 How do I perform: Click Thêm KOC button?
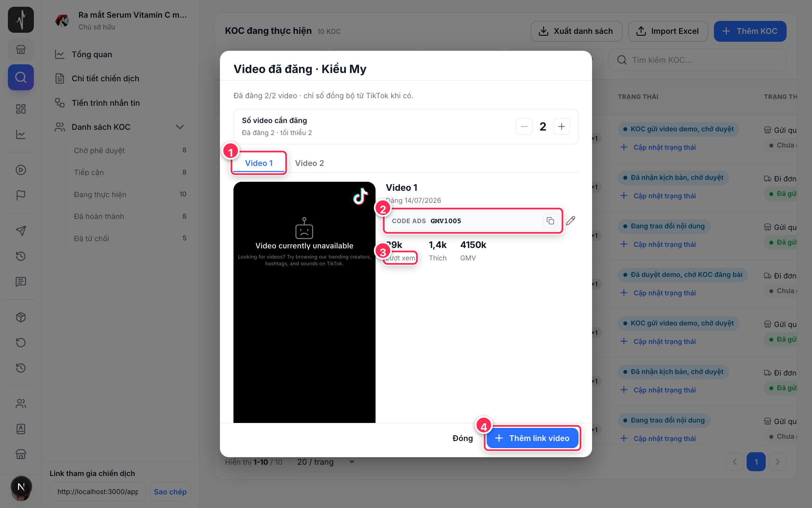(750, 31)
